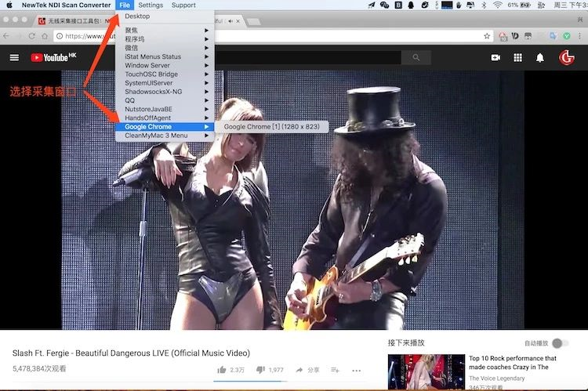Open Top 10 Rock performance video title link

(x=513, y=363)
